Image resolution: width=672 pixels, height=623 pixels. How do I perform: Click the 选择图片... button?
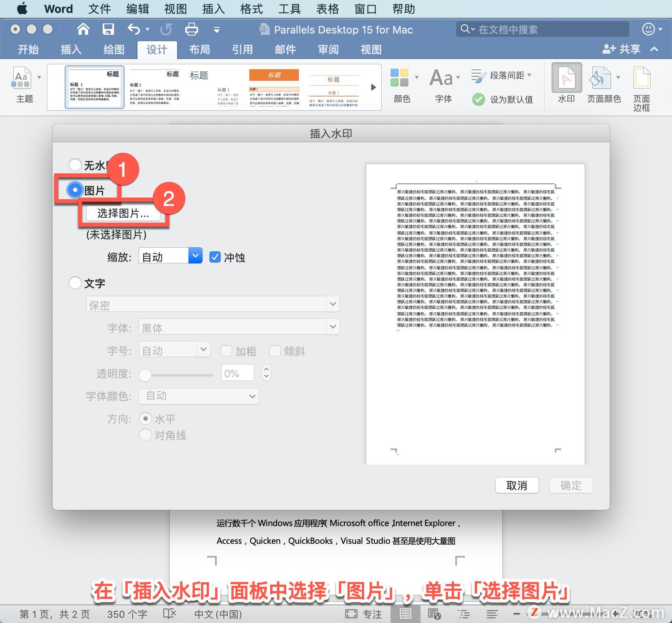pos(123,213)
